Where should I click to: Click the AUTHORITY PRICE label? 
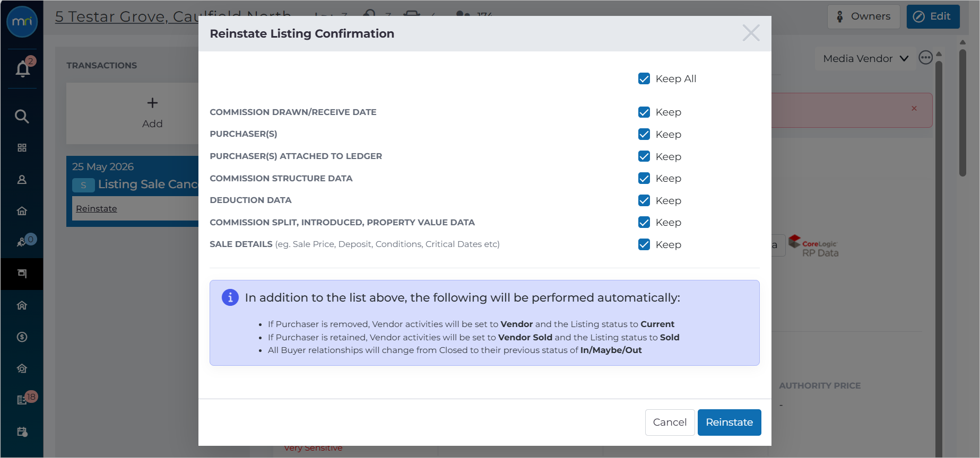820,386
